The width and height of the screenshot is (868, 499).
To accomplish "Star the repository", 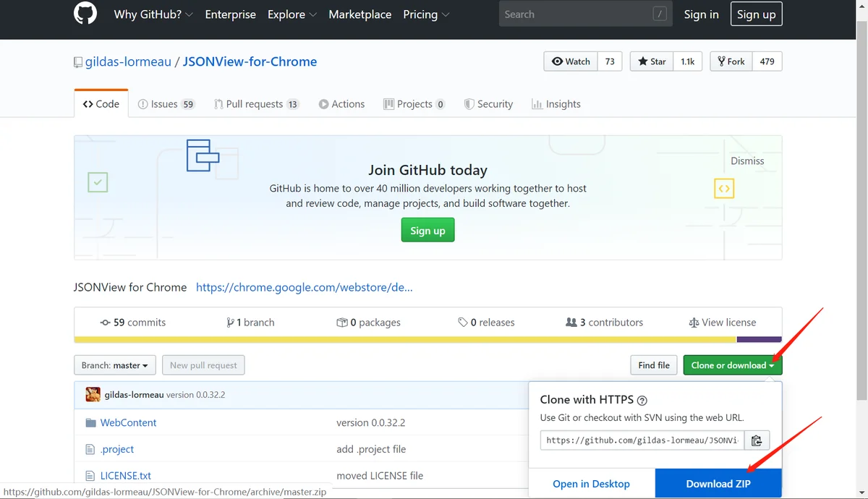I will point(652,61).
